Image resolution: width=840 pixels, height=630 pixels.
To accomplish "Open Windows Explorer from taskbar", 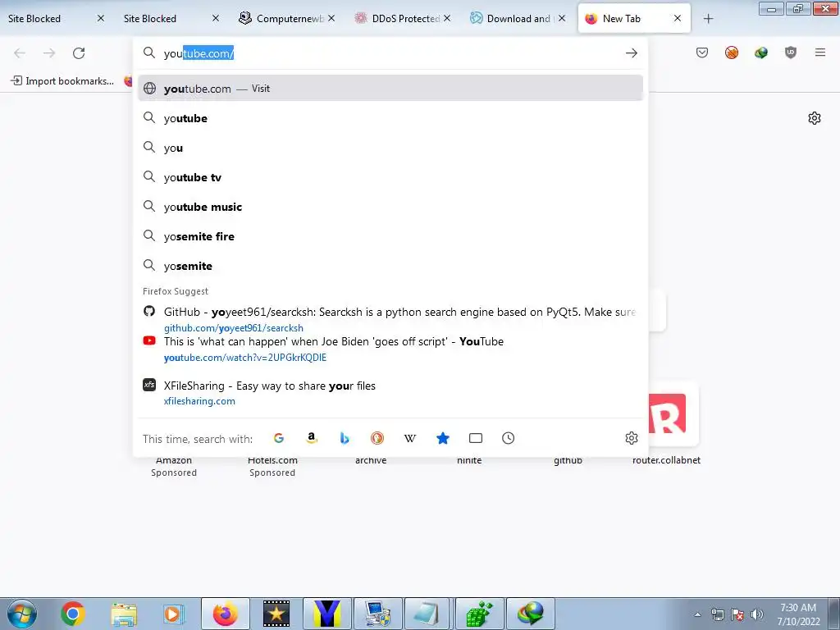I will (124, 614).
